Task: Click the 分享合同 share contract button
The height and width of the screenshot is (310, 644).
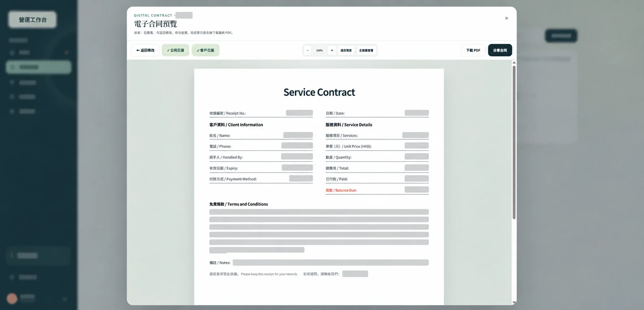Action: point(500,50)
